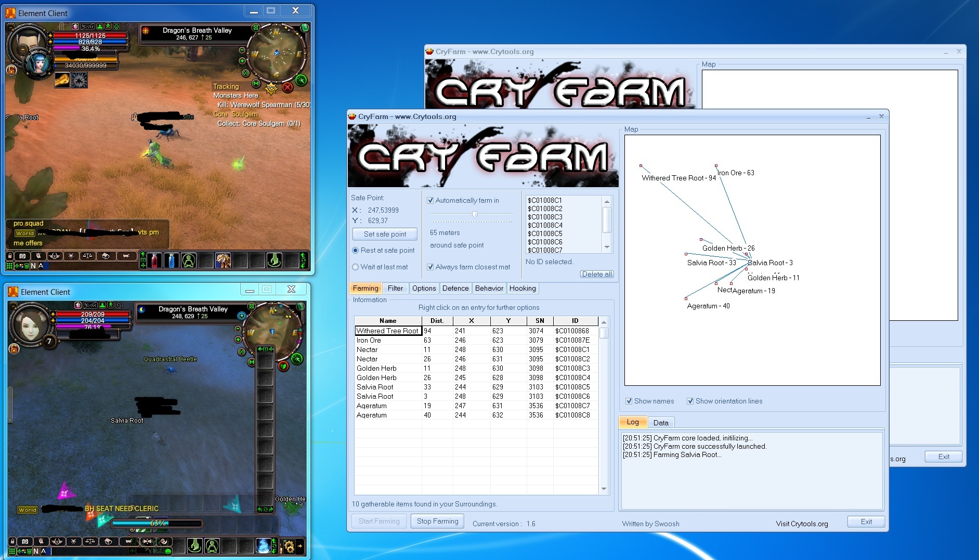The height and width of the screenshot is (560, 979).
Task: Use the blue mana potion hotbar slot
Action: pyautogui.click(x=172, y=260)
